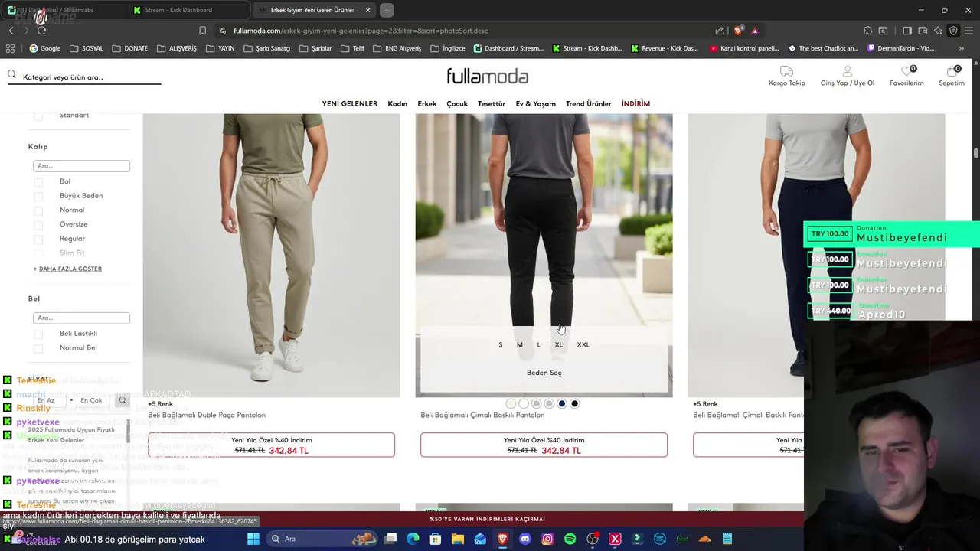Click the fullamoda logo

pyautogui.click(x=488, y=76)
